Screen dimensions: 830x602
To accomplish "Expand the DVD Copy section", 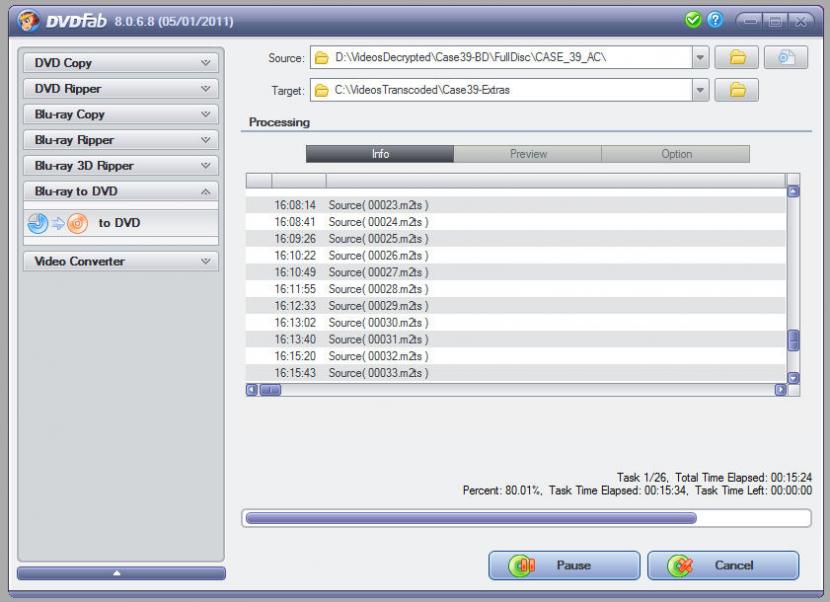I will click(121, 63).
